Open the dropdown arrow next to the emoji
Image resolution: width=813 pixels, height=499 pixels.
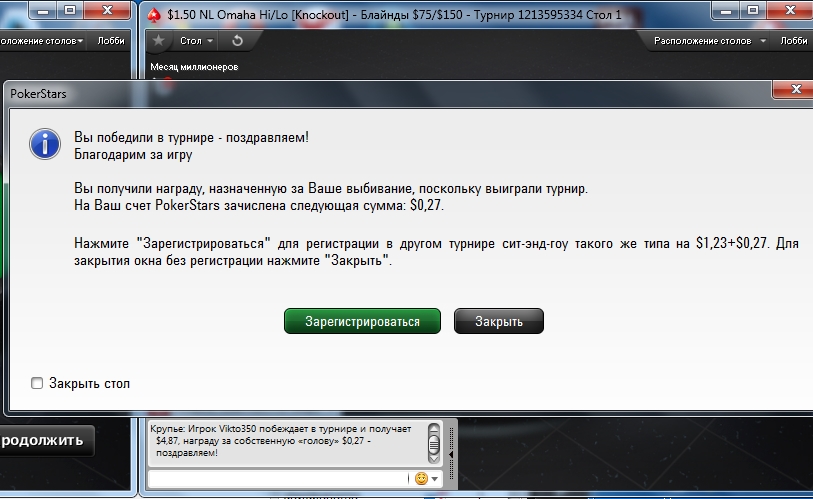tap(434, 479)
